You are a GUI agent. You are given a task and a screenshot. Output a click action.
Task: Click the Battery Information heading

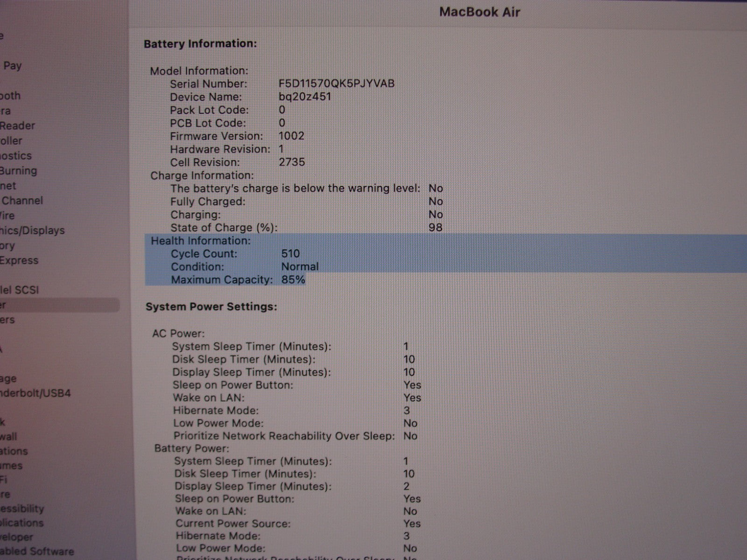[200, 44]
